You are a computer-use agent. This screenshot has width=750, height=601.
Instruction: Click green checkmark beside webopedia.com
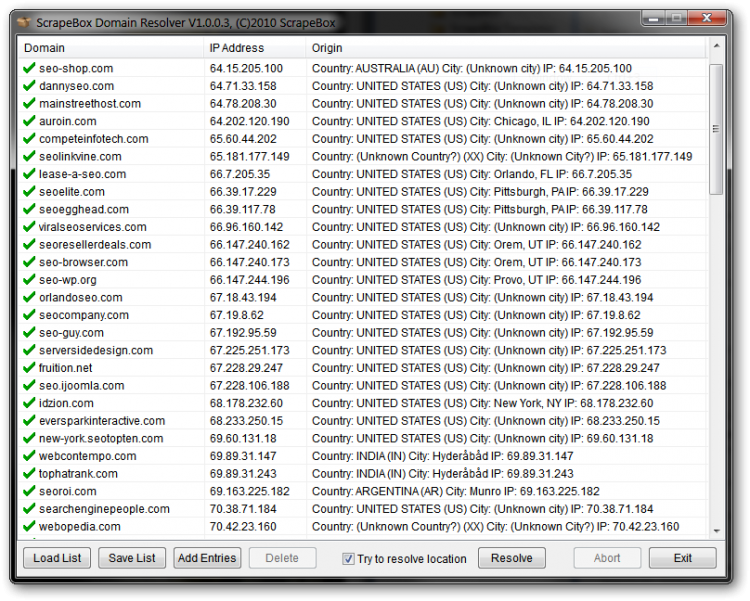[x=29, y=526]
